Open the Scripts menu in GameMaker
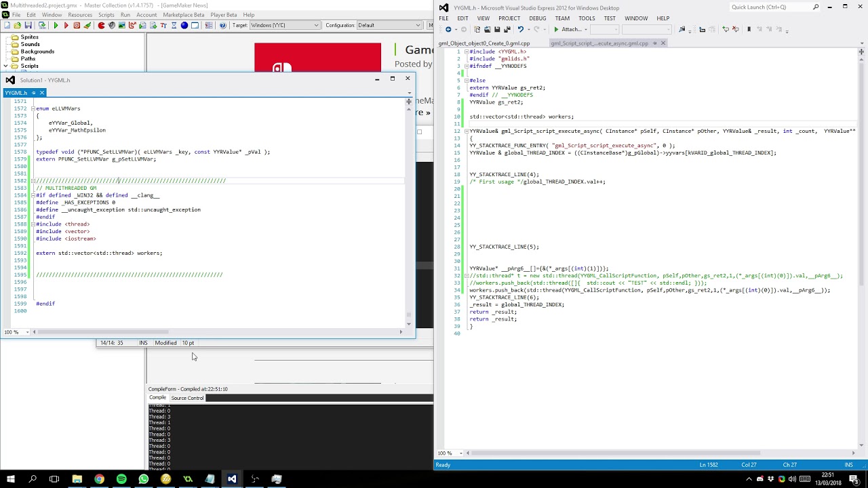 [106, 15]
